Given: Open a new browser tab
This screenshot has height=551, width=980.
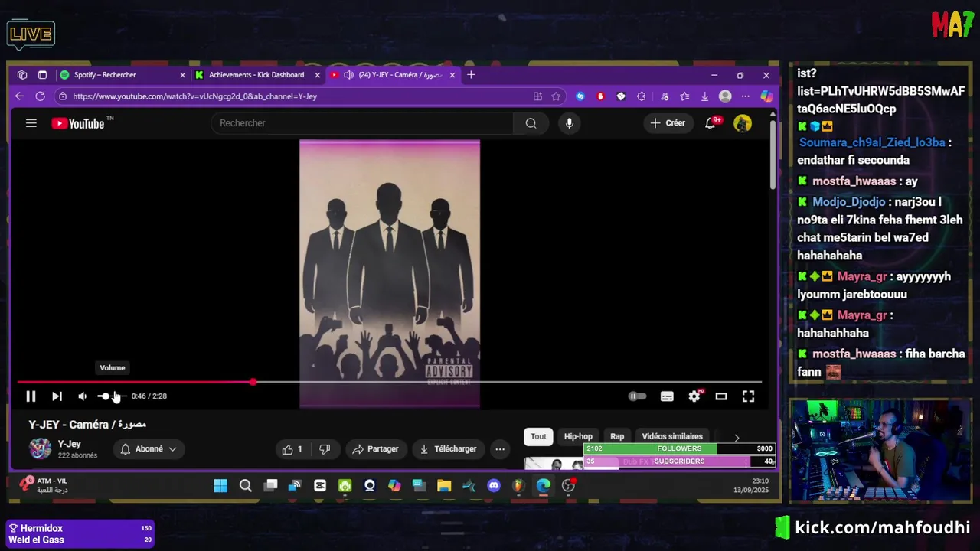Looking at the screenshot, I should click(x=471, y=75).
